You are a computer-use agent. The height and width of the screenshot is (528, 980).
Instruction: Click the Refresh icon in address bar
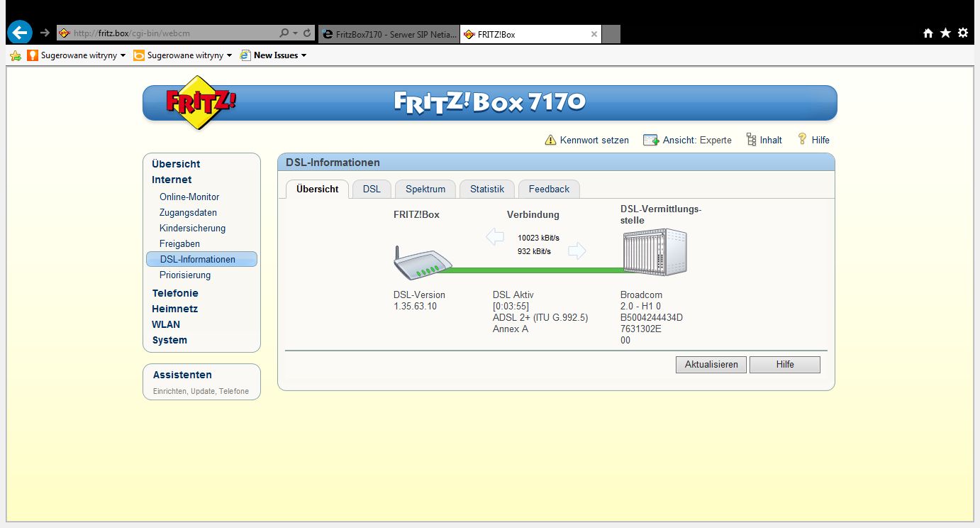[307, 33]
